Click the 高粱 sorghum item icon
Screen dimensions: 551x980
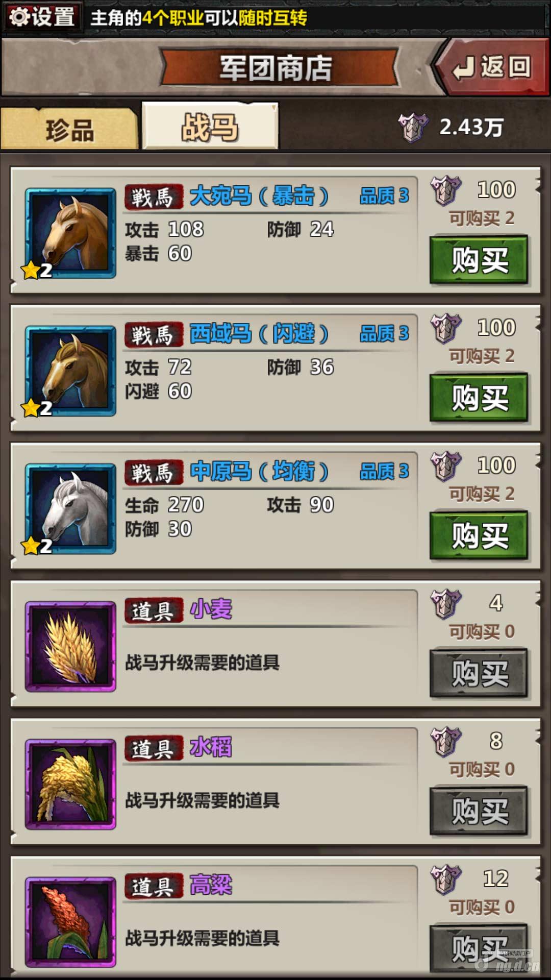click(x=70, y=922)
